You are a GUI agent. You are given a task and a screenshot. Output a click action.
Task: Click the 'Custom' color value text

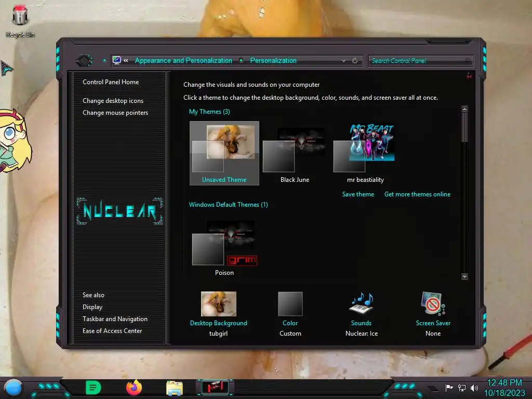(290, 334)
